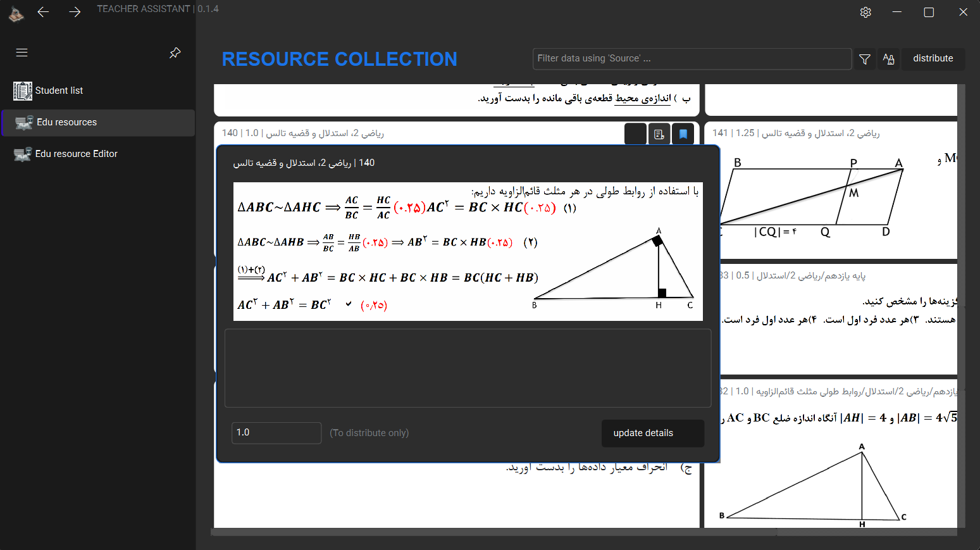This screenshot has height=550, width=980.
Task: Click the distribute button
Action: point(933,58)
